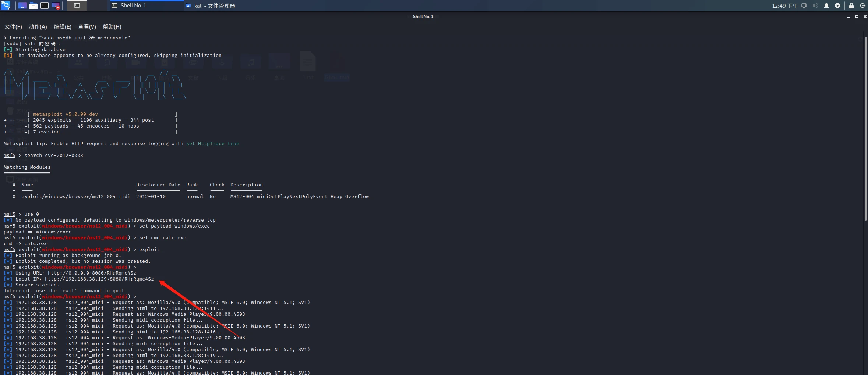This screenshot has width=868, height=375.
Task: Click the "Interrupt: use the 'exit' command" line
Action: pyautogui.click(x=64, y=291)
